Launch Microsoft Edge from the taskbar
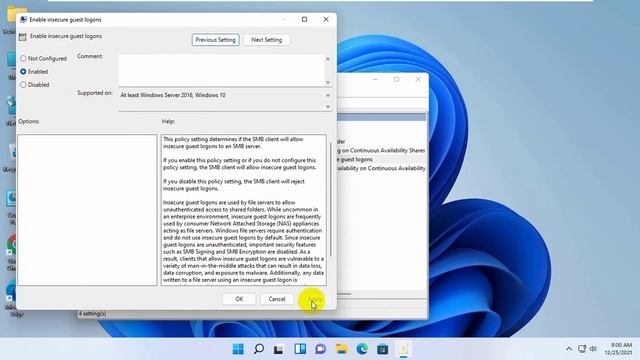This screenshot has width=640, height=360. coord(362,349)
